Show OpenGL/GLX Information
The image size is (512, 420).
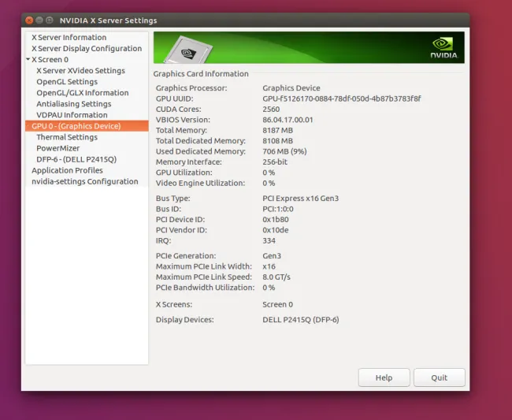83,93
